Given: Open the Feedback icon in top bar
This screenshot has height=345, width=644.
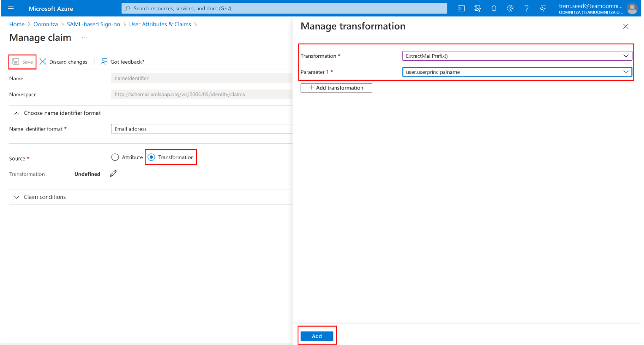Looking at the screenshot, I should [543, 8].
